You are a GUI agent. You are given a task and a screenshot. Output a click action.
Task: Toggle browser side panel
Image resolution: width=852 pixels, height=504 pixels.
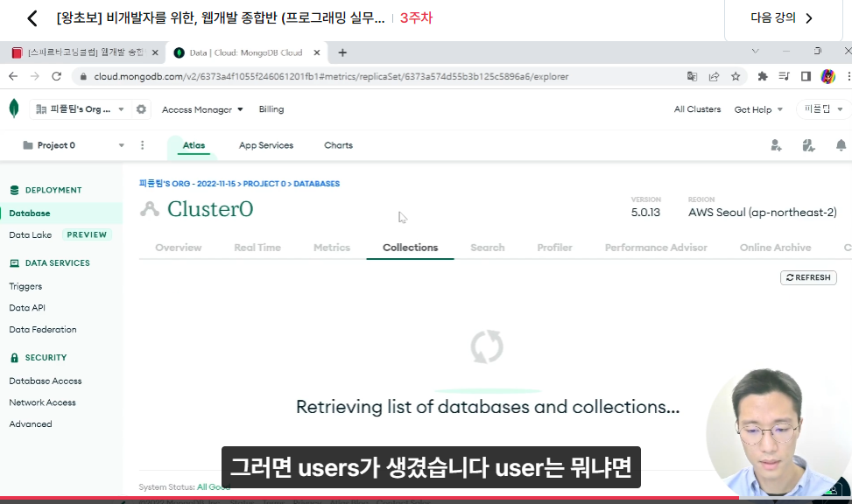pos(806,77)
